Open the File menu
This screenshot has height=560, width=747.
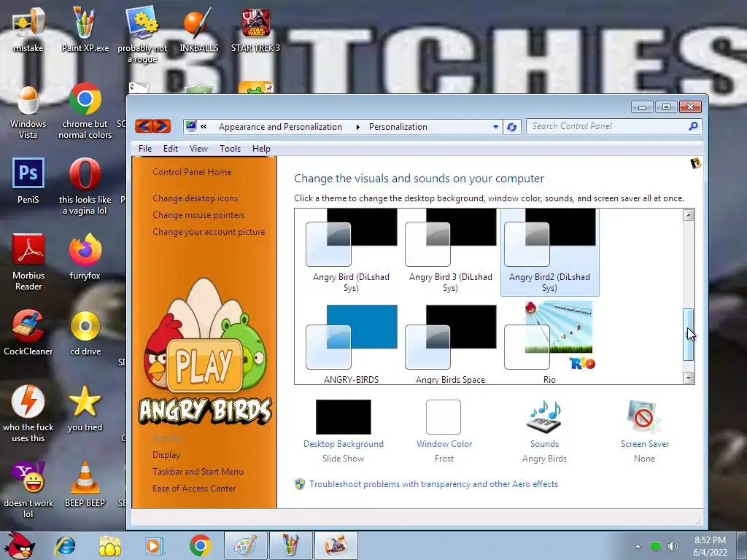tap(145, 149)
